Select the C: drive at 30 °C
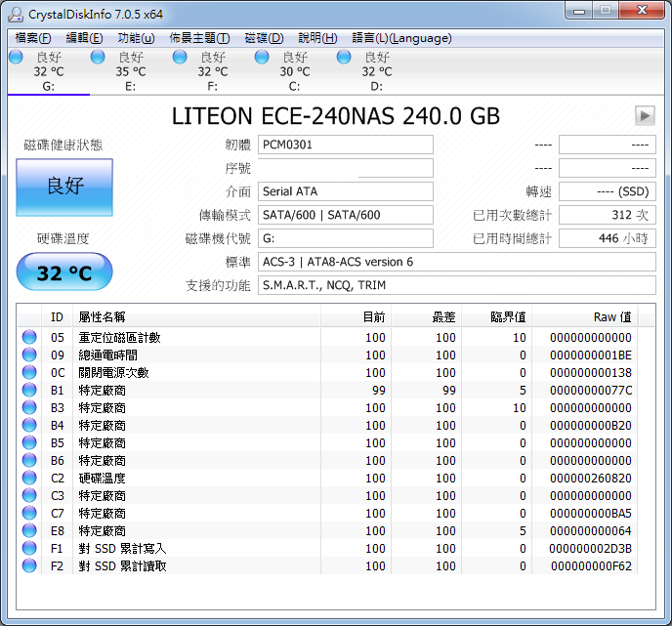The width and height of the screenshot is (672, 626). [x=294, y=71]
